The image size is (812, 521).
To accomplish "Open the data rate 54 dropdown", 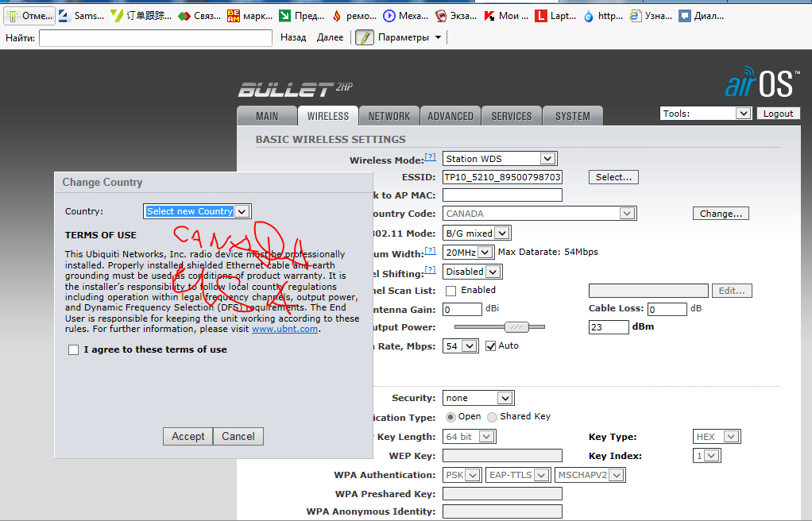I will pyautogui.click(x=460, y=346).
